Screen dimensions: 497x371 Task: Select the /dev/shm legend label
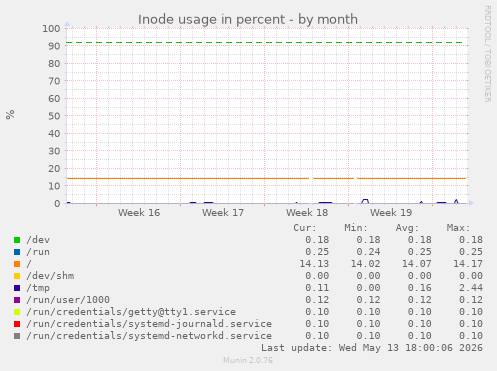tap(50, 276)
